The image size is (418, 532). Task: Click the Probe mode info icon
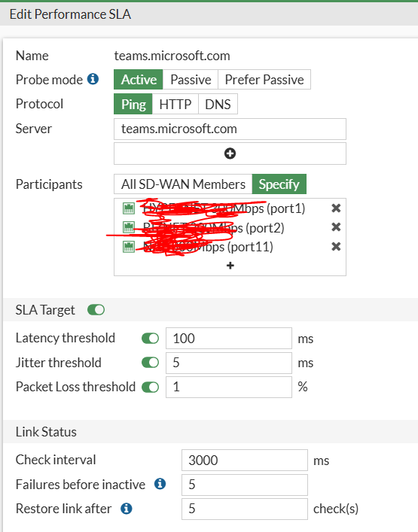coord(93,79)
